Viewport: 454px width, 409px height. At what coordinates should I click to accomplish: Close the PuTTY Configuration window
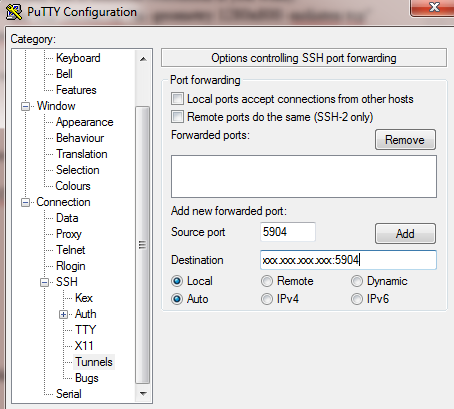coord(433,7)
